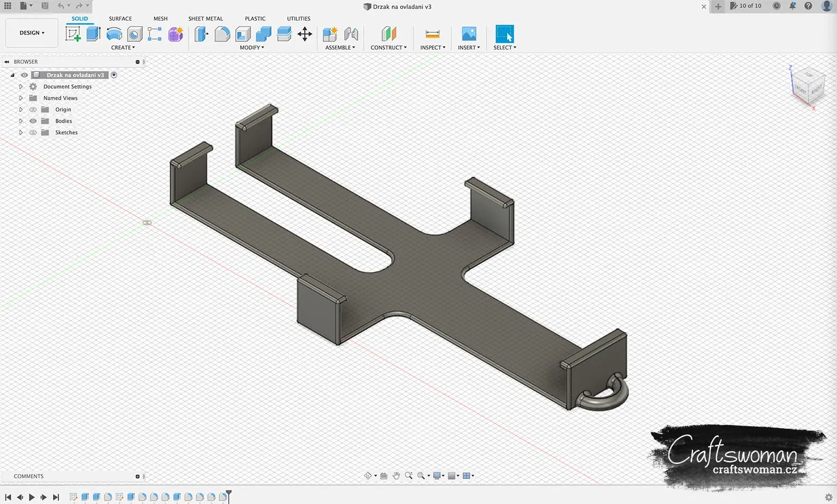837x504 pixels.
Task: Switch to the SHEET METAL tab
Action: 205,18
